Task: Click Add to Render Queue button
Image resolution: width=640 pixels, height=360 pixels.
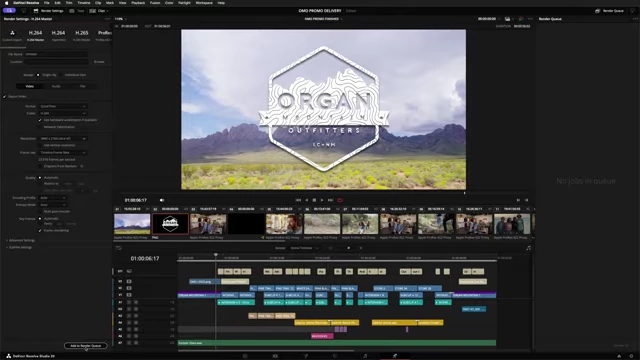Action: click(x=86, y=346)
